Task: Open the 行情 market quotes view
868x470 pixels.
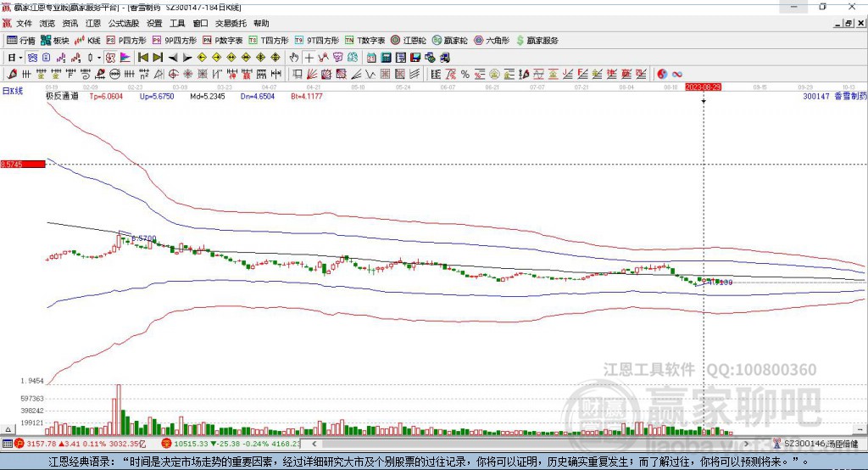Action: point(21,40)
